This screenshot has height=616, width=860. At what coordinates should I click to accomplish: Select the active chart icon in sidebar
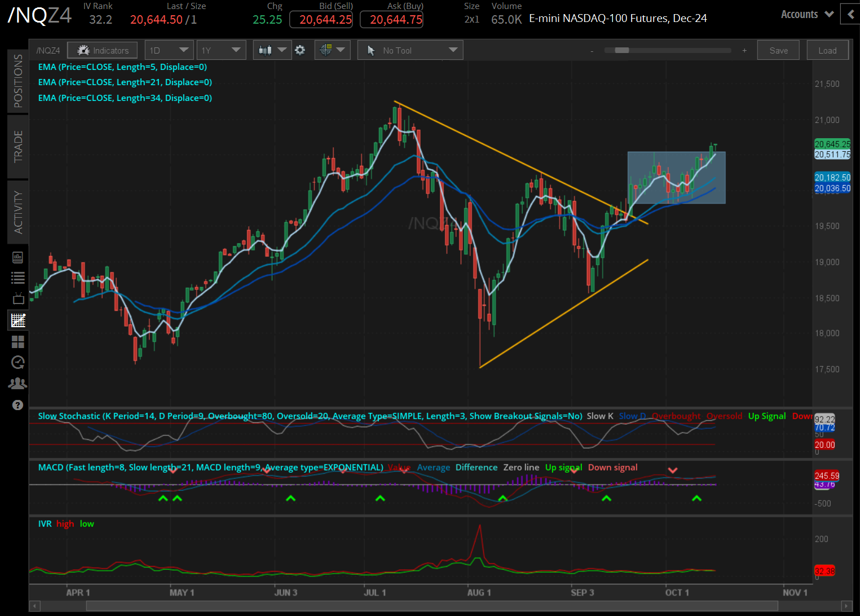point(17,320)
